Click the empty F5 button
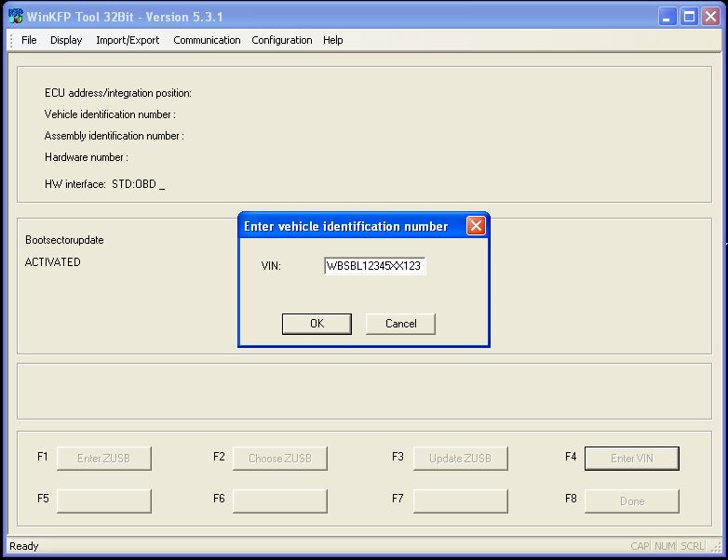728x560 pixels. (x=104, y=501)
